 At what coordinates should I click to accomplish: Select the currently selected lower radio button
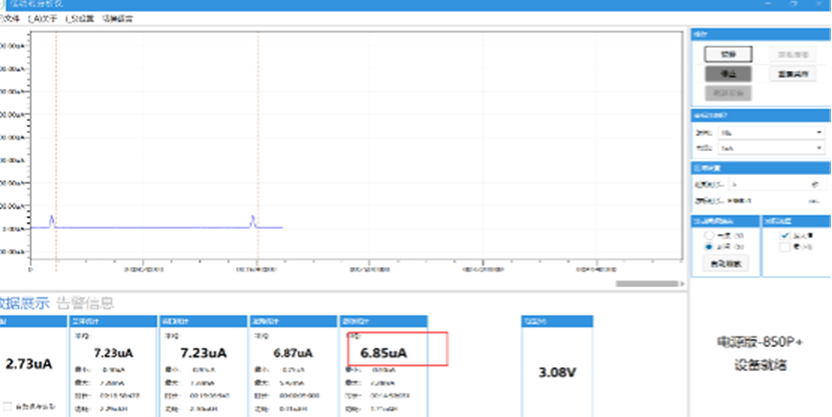pyautogui.click(x=709, y=245)
